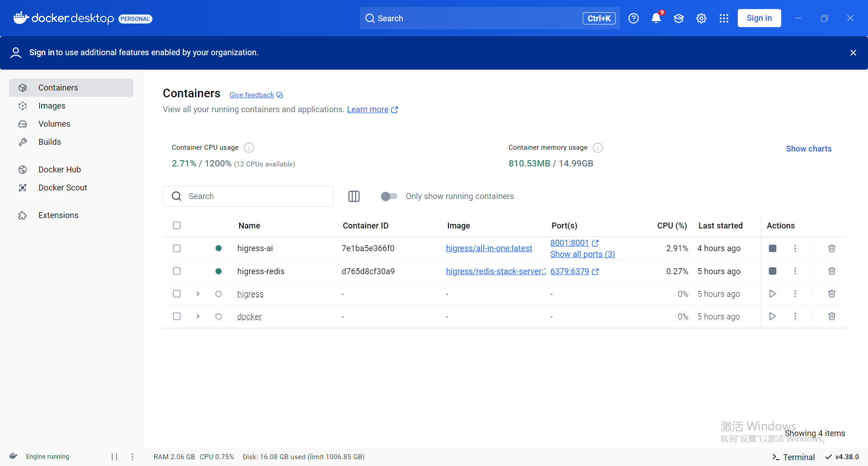
Task: Go to Containers in sidebar
Action: point(71,88)
